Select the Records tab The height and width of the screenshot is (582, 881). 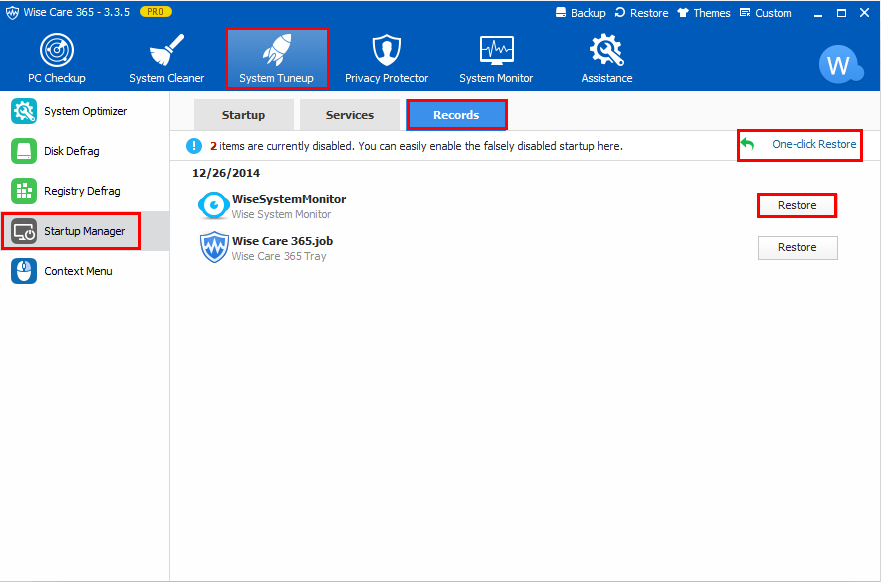point(456,115)
